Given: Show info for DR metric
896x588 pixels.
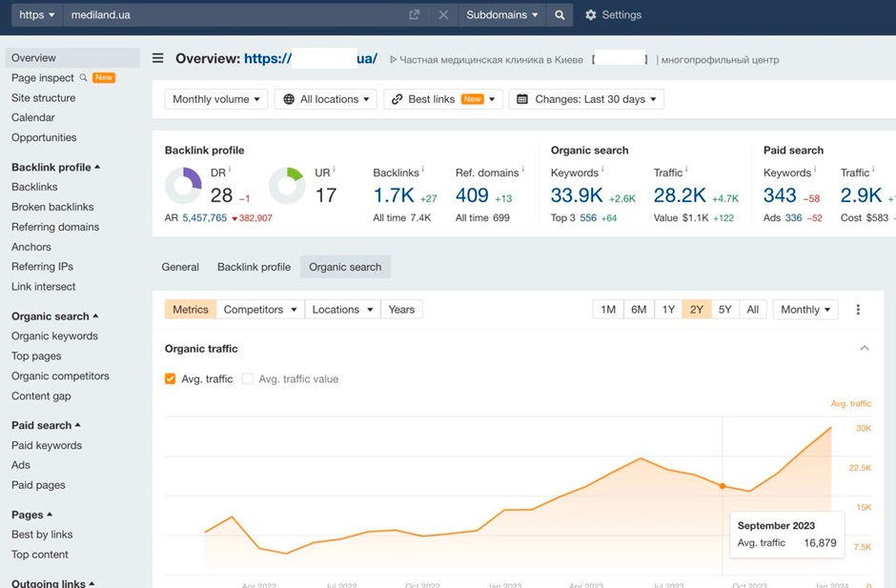Looking at the screenshot, I should point(230,170).
